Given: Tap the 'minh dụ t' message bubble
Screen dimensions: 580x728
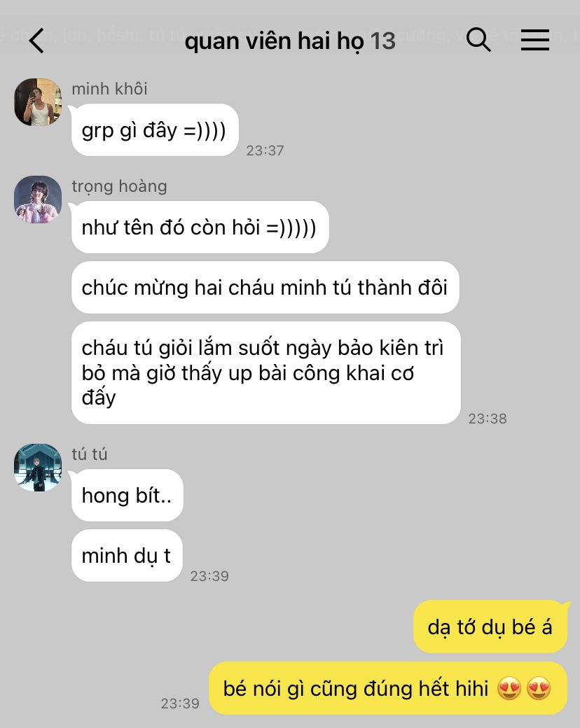Looking at the screenshot, I should click(127, 556).
